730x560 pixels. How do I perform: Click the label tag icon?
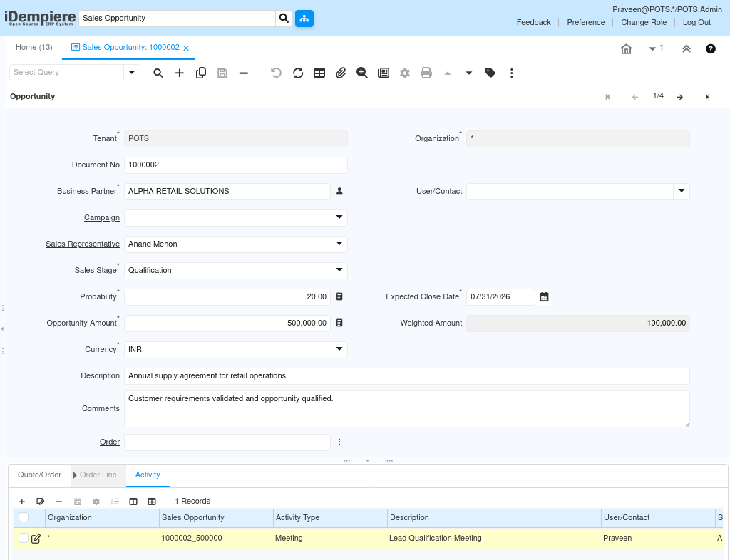tap(490, 73)
